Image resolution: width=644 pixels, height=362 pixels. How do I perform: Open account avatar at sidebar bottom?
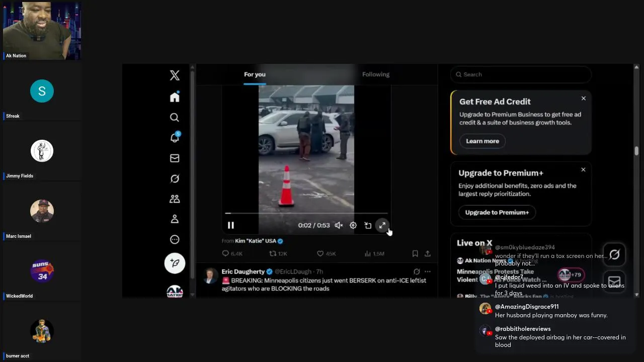175,291
